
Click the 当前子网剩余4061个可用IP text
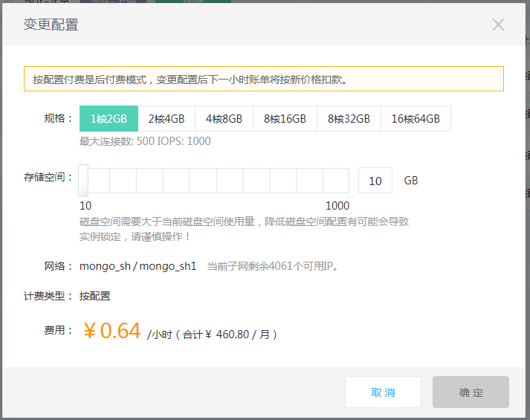[273, 266]
